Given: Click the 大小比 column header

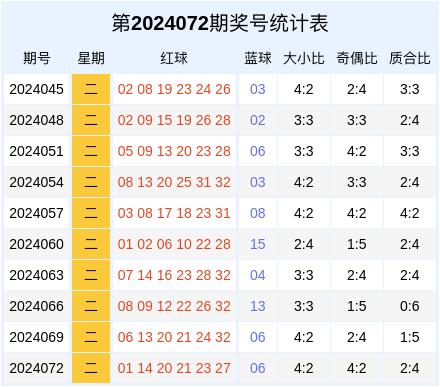Looking at the screenshot, I should click(304, 58).
